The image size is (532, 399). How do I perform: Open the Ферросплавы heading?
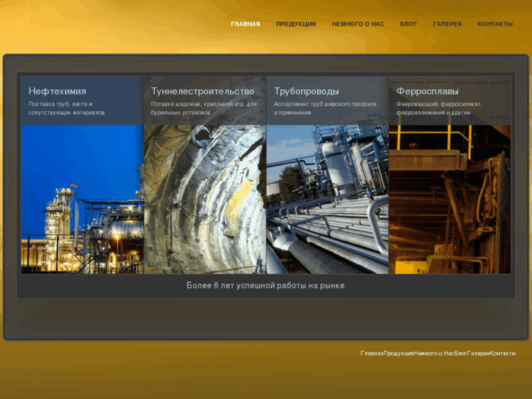(427, 91)
